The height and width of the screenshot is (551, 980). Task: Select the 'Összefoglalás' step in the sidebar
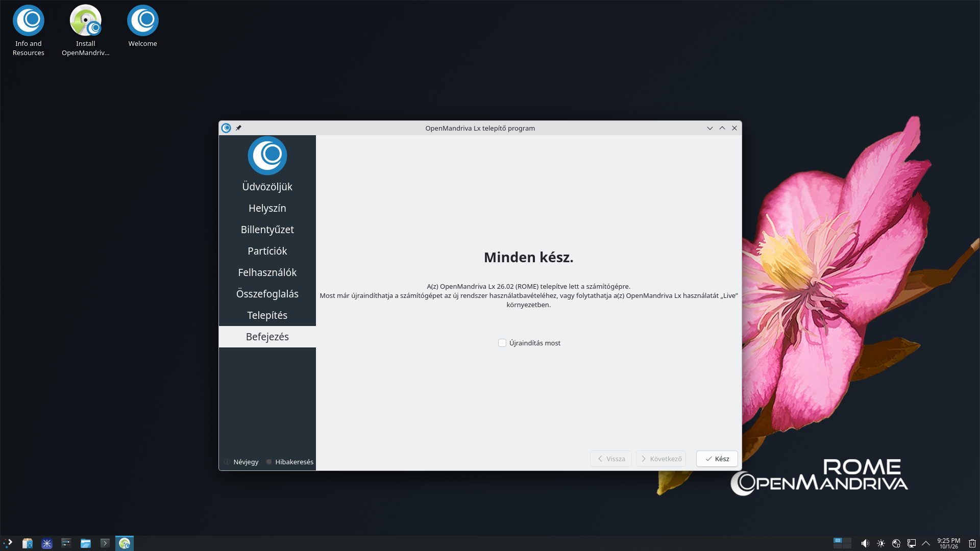(x=267, y=294)
